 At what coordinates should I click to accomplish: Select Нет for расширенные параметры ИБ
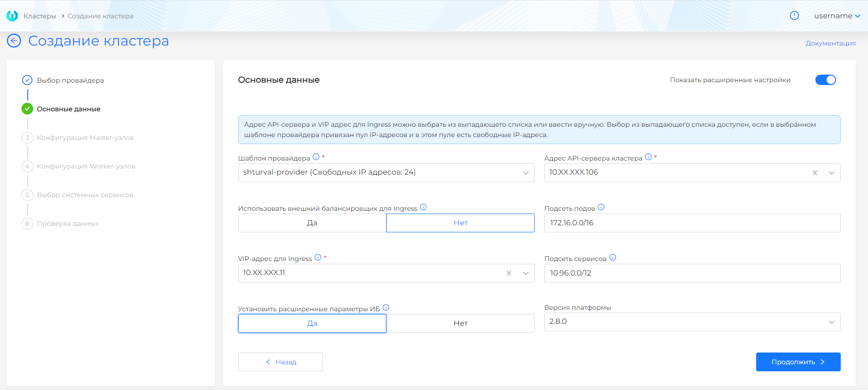460,323
